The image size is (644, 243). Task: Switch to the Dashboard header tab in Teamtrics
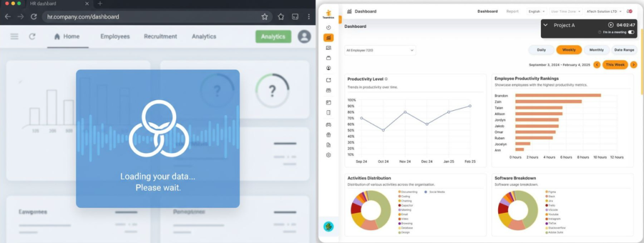click(487, 11)
